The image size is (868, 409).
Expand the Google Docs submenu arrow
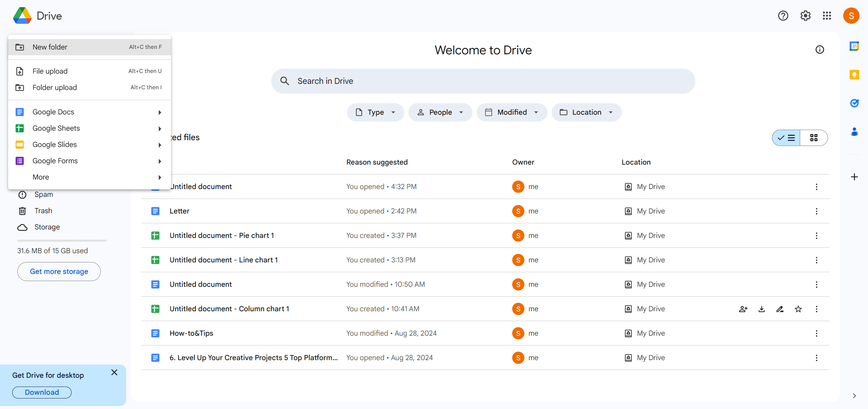pos(160,111)
